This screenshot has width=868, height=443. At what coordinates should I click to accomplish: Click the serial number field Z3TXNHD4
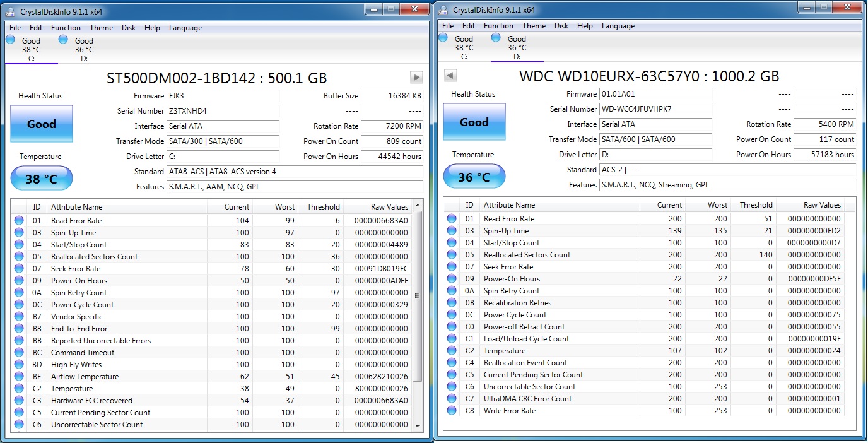(x=223, y=111)
